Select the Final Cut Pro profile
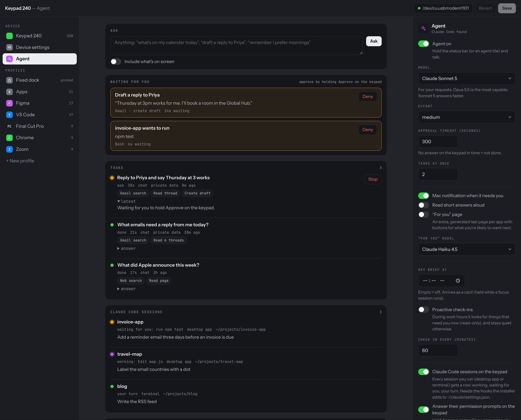The height and width of the screenshot is (420, 521). point(40,126)
